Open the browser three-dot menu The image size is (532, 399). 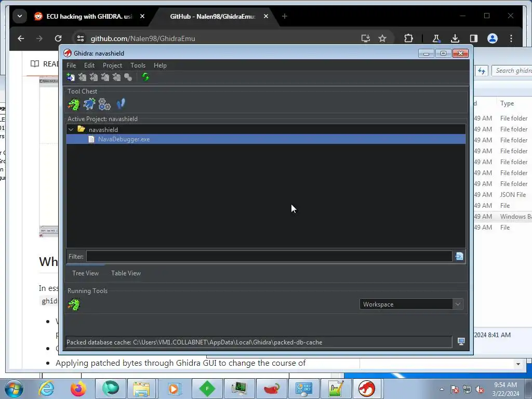(x=511, y=38)
